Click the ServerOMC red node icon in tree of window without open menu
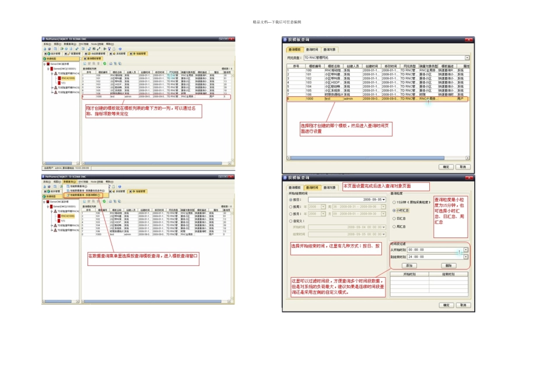The height and width of the screenshot is (392, 554). (48, 64)
